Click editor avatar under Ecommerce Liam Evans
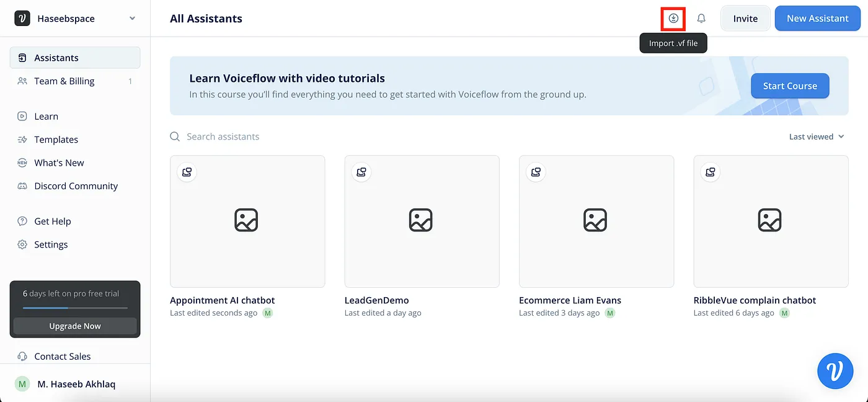This screenshot has width=868, height=402. coord(610,313)
